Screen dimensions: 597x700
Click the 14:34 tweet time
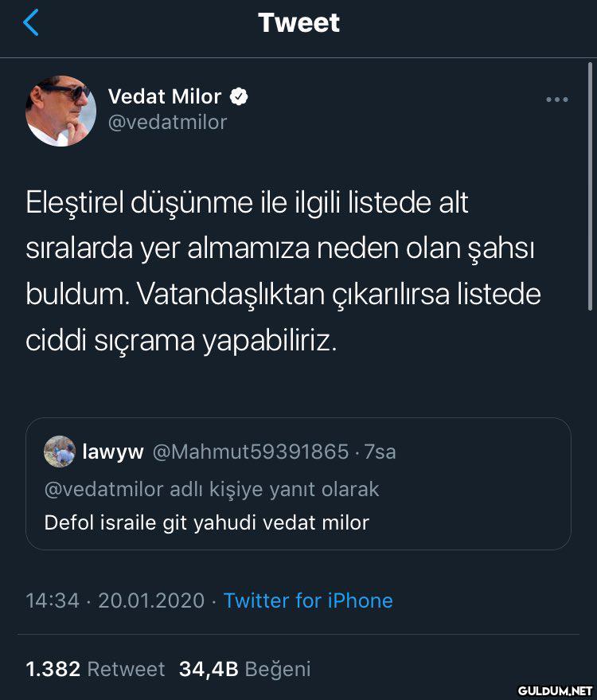53,600
